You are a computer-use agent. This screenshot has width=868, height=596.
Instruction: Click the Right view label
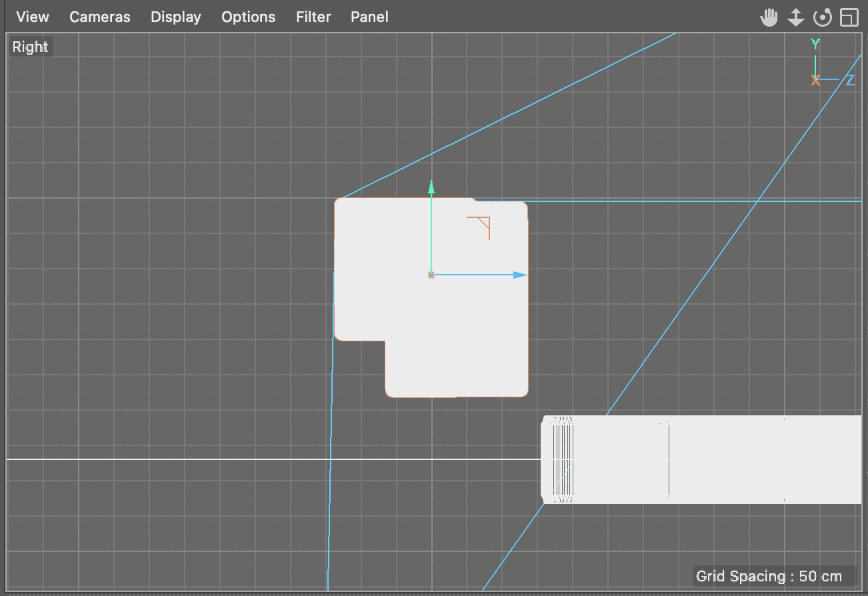coord(29,46)
